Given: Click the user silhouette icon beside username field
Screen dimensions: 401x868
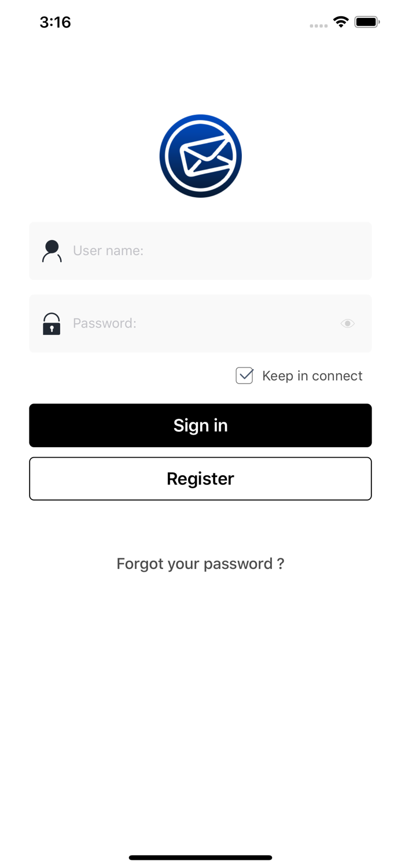Looking at the screenshot, I should click(x=51, y=251).
